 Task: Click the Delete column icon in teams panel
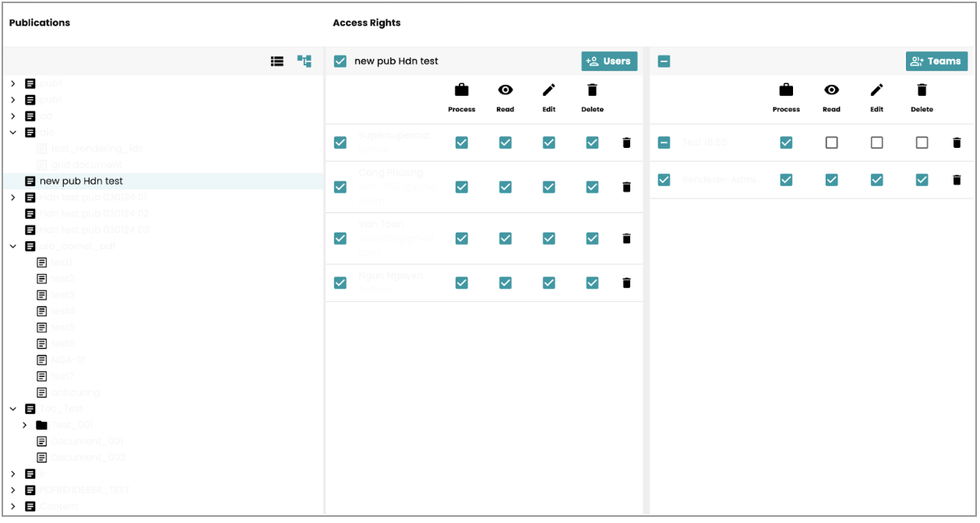coord(922,90)
